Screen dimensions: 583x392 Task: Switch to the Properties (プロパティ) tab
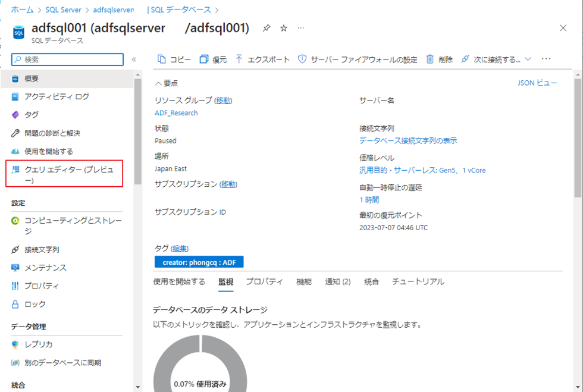(264, 282)
